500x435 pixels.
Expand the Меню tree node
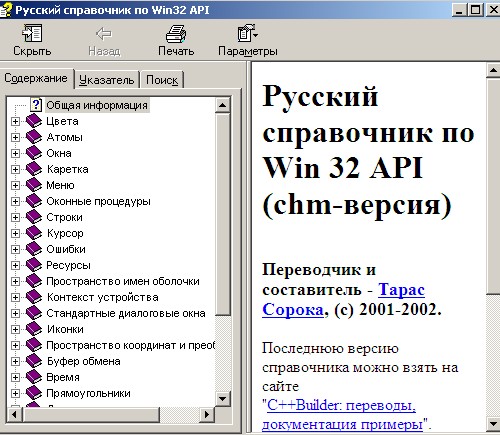tap(15, 185)
